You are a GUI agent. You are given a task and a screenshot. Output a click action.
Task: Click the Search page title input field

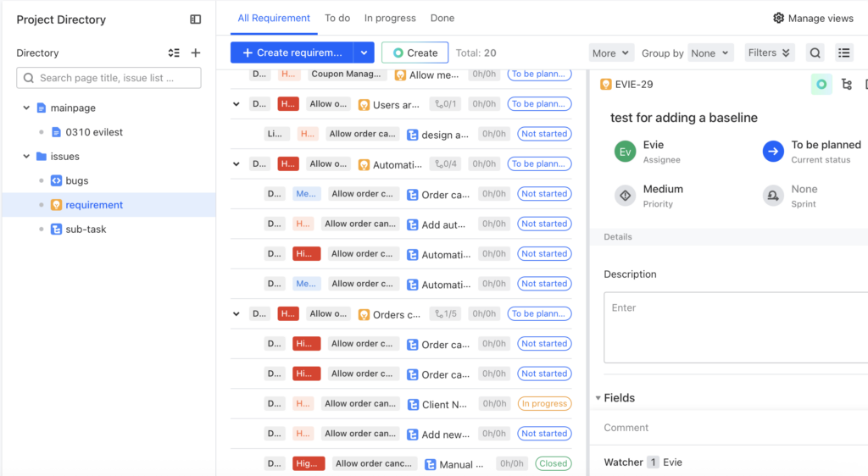108,78
